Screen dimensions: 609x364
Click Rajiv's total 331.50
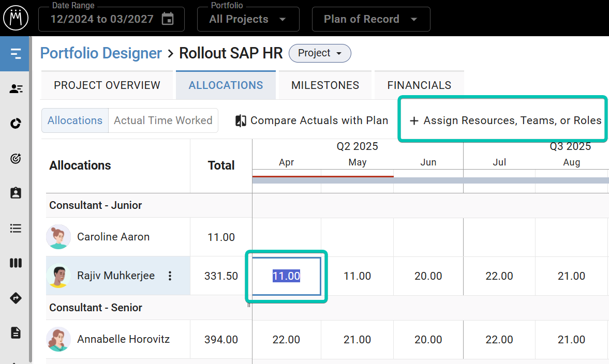pos(221,276)
